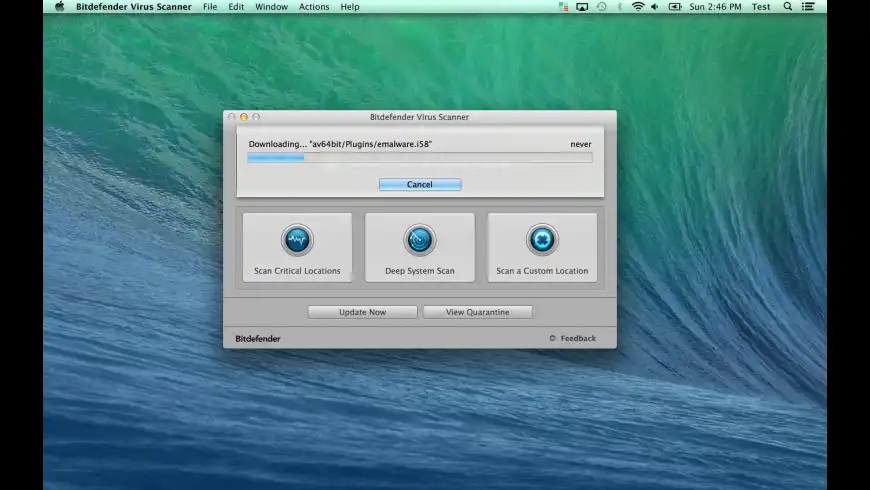Open the File menu
The image size is (870, 490).
pos(210,7)
